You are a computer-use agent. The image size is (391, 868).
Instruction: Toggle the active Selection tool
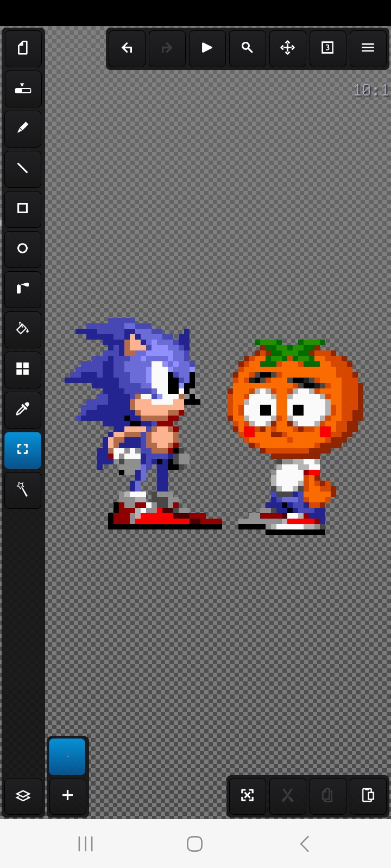point(23,450)
